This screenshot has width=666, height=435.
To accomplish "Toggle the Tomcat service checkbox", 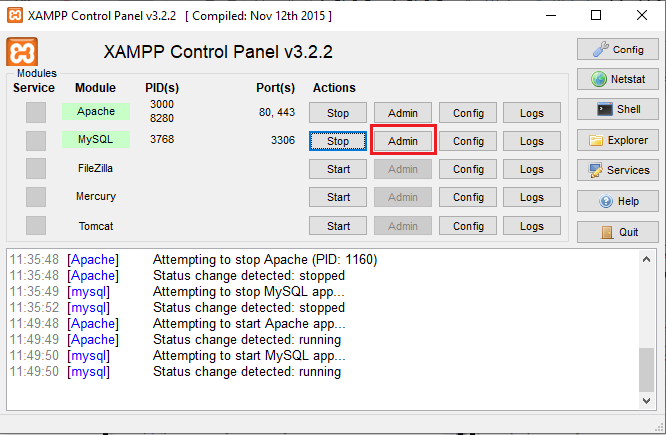I will point(36,225).
